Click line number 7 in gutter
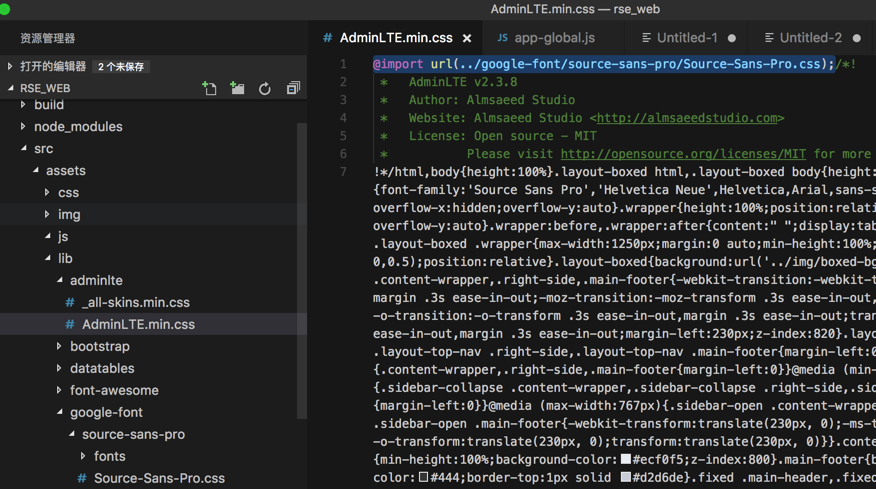876x489 pixels. [343, 172]
